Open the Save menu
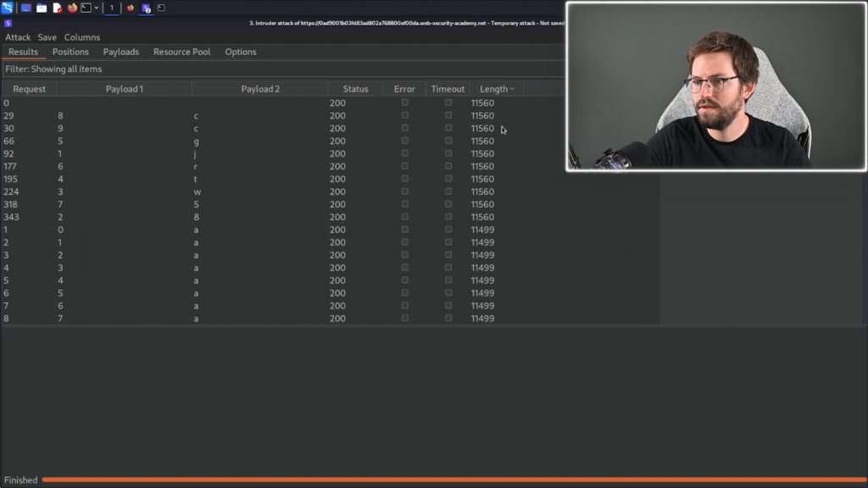This screenshot has height=488, width=868. coord(47,37)
